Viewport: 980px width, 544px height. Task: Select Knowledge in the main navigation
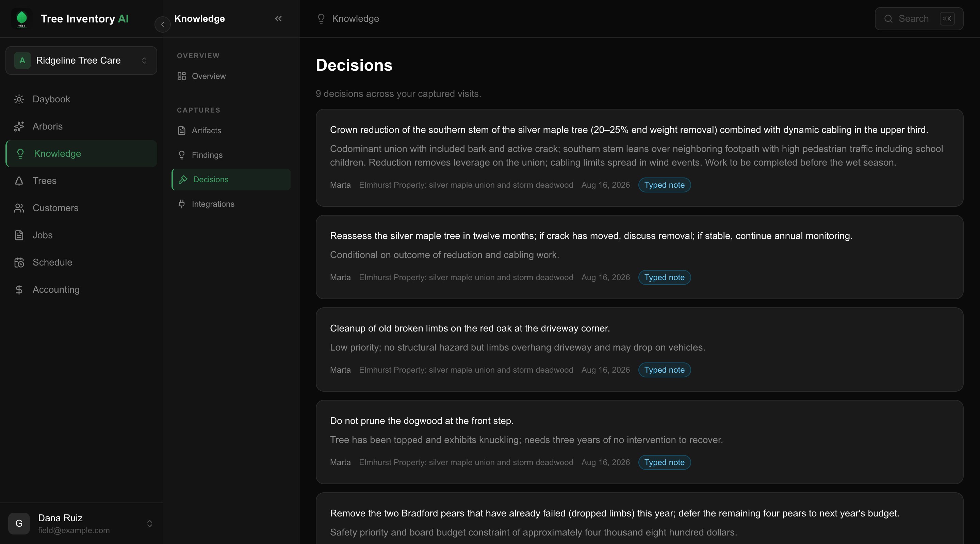tap(81, 154)
